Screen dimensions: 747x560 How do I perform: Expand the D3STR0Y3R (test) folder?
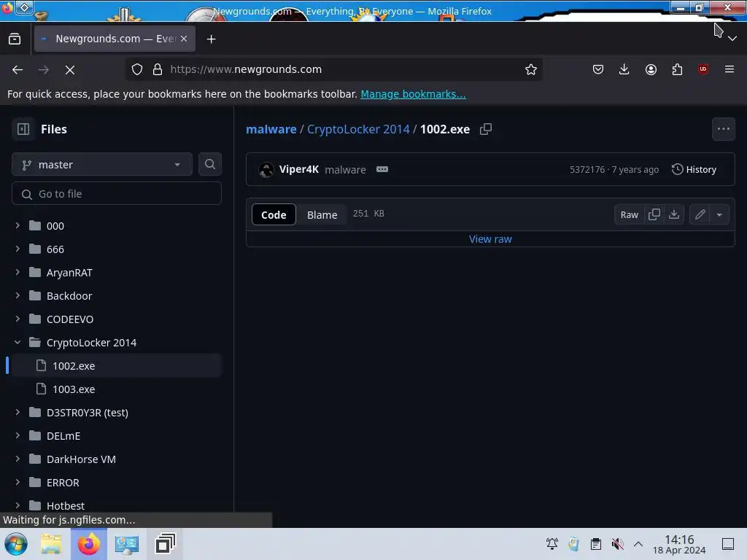[x=18, y=412]
